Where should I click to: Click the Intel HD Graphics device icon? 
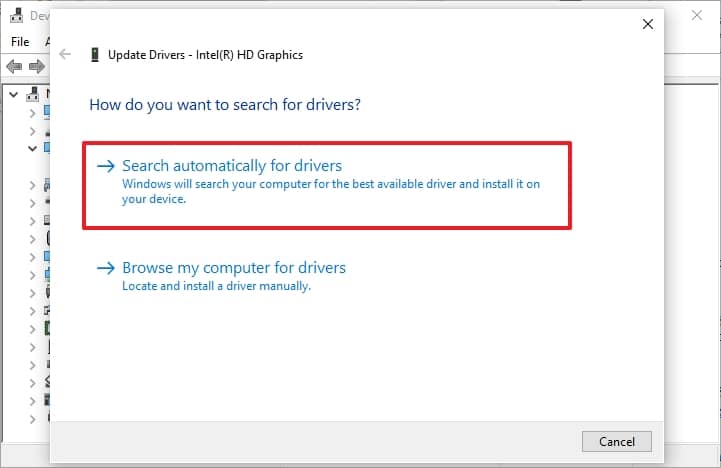(x=95, y=55)
